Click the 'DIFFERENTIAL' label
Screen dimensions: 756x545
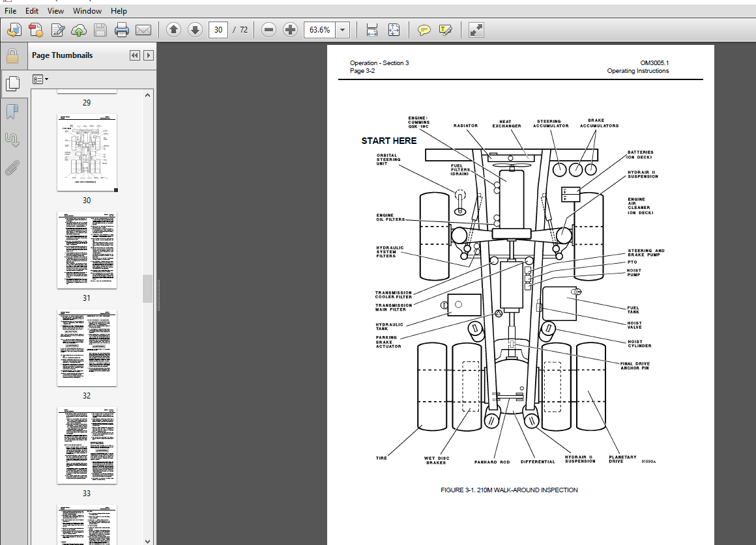click(x=538, y=462)
